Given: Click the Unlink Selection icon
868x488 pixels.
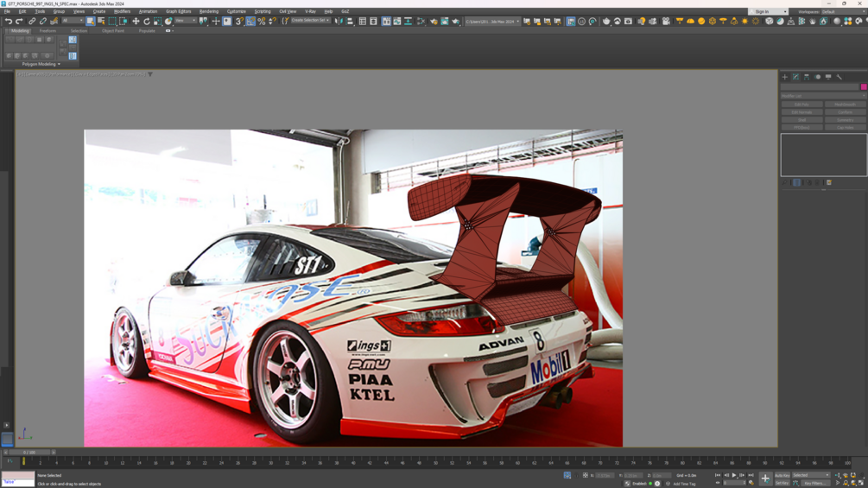Looking at the screenshot, I should tap(42, 21).
